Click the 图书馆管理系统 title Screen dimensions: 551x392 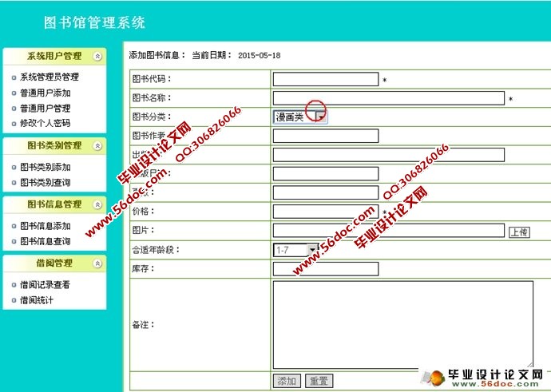94,22
